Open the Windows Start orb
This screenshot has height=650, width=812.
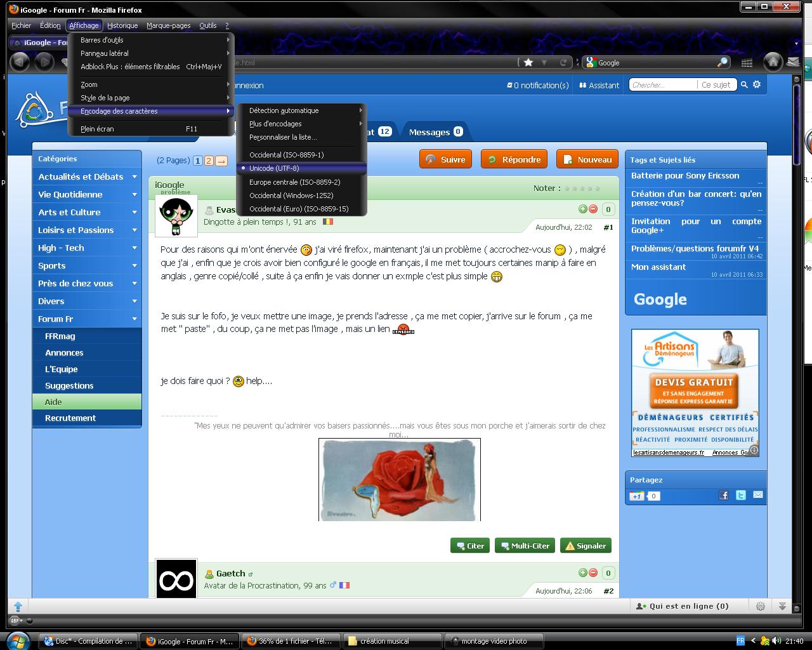click(x=18, y=640)
